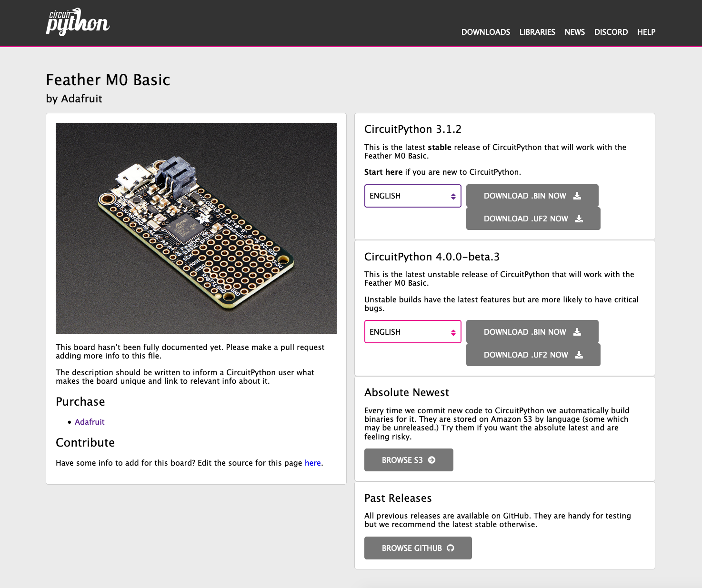Click the 'Contribute' section heading
This screenshot has height=588, width=702.
(85, 443)
